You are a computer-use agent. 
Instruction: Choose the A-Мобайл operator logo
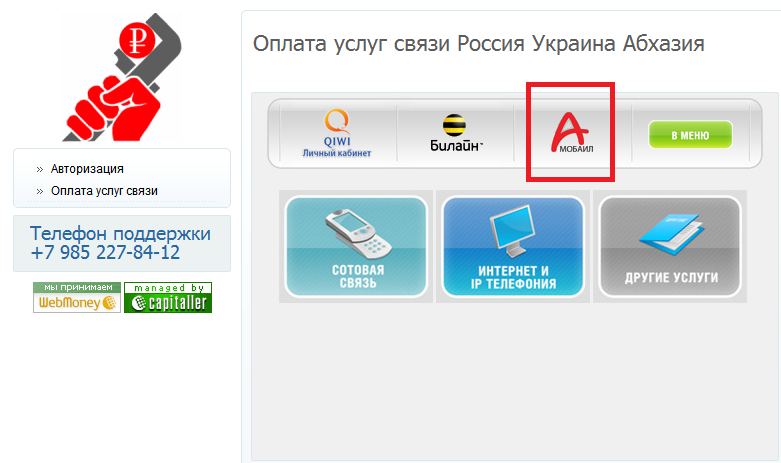pyautogui.click(x=571, y=132)
